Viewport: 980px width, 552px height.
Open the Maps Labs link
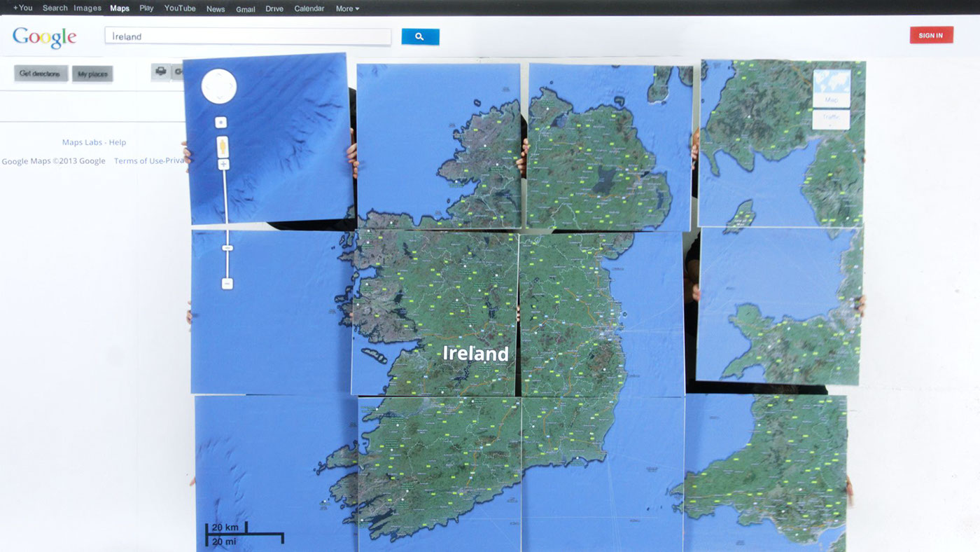pyautogui.click(x=82, y=142)
